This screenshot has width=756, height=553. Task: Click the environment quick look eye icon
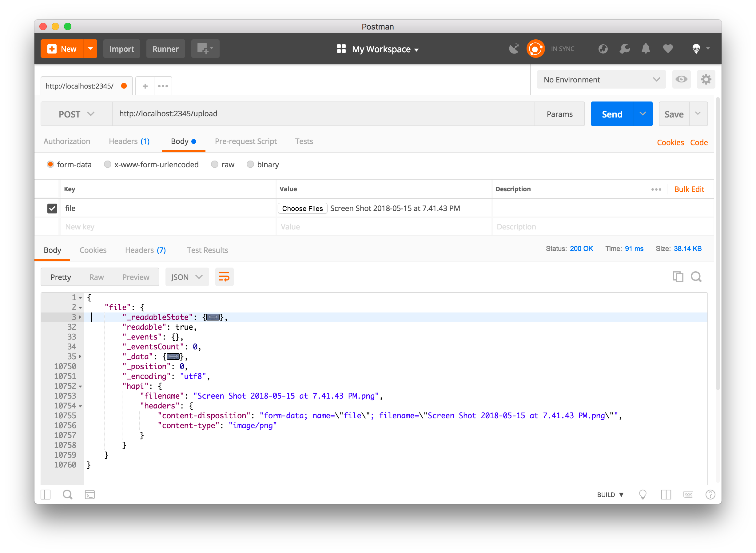coord(681,80)
